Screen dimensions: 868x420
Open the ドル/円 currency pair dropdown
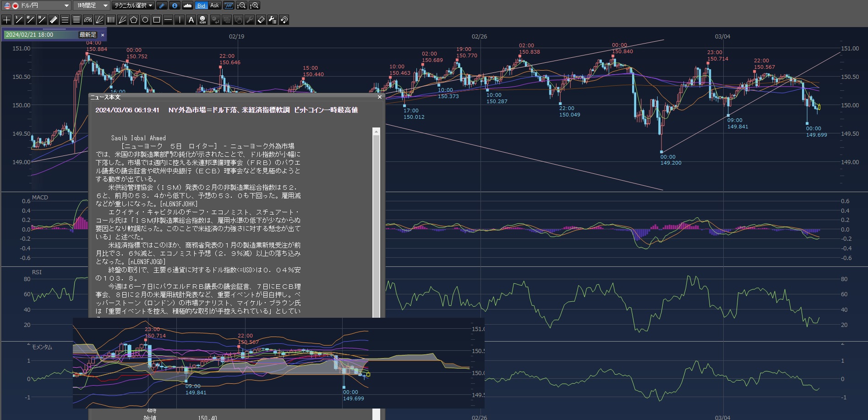click(37, 6)
